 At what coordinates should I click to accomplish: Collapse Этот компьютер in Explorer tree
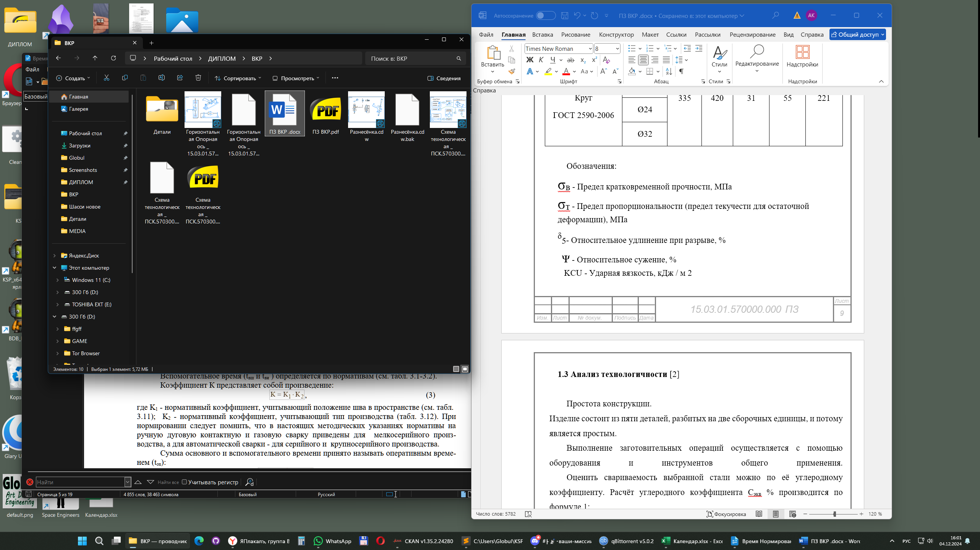(55, 268)
